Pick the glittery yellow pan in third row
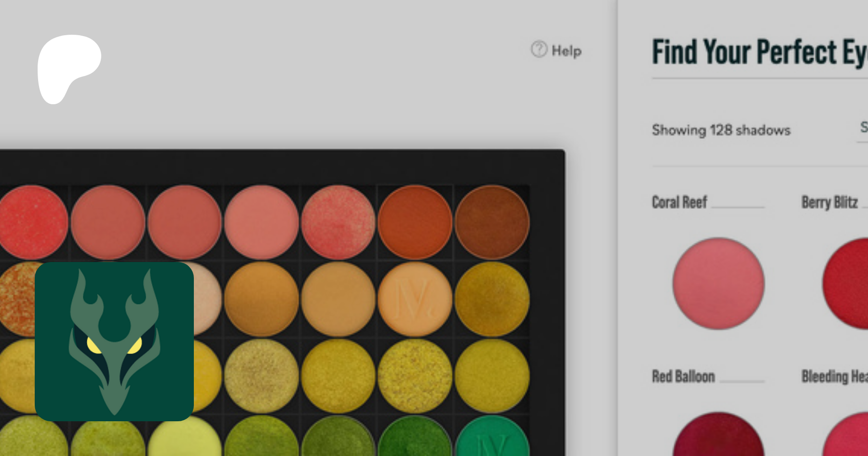 415,375
